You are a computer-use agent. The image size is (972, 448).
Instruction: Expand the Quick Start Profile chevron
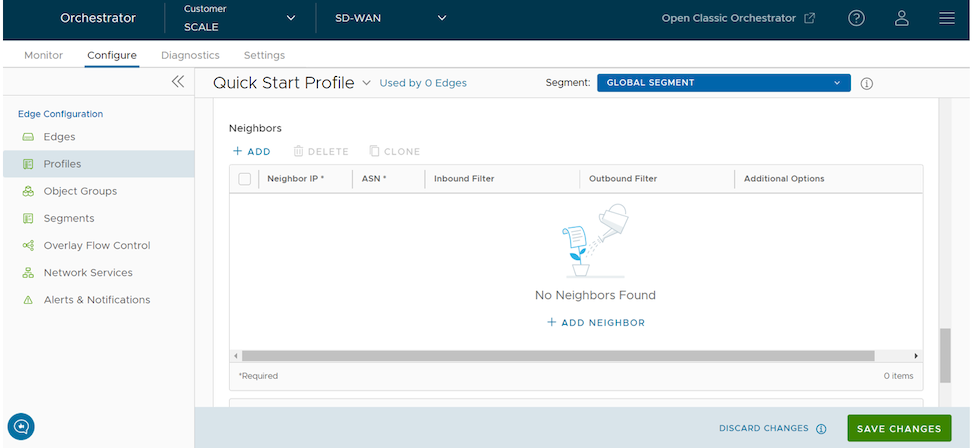[x=366, y=83]
